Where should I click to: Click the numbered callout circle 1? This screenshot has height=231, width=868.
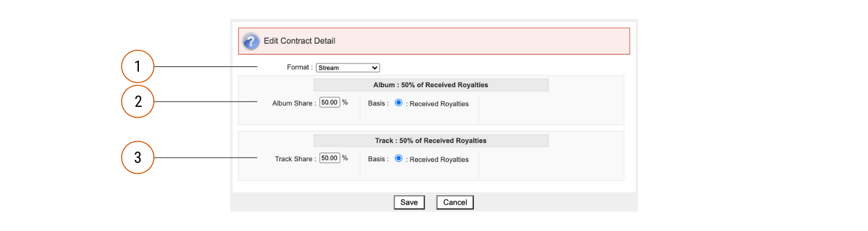point(137,67)
